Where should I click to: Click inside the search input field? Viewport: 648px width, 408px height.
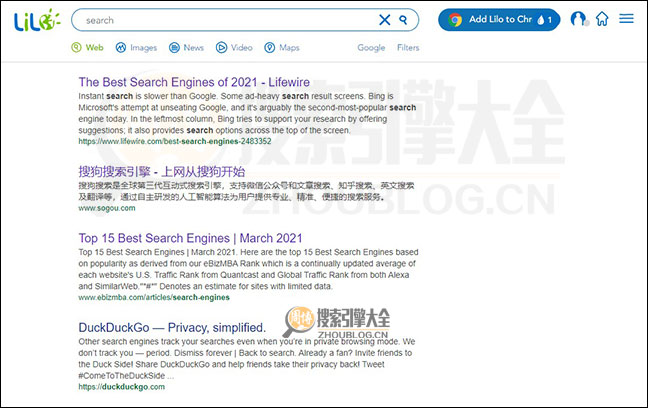click(220, 20)
